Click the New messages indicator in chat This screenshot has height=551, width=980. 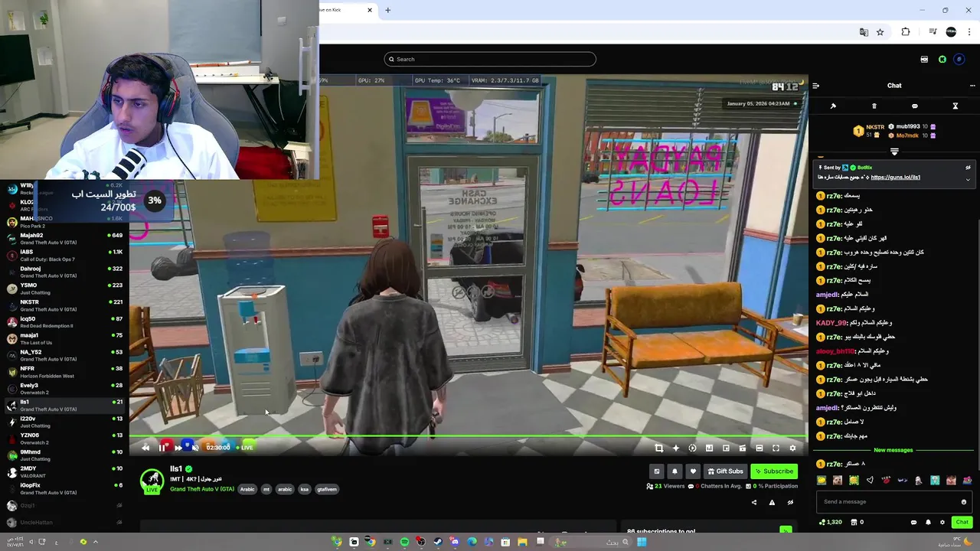pos(893,450)
